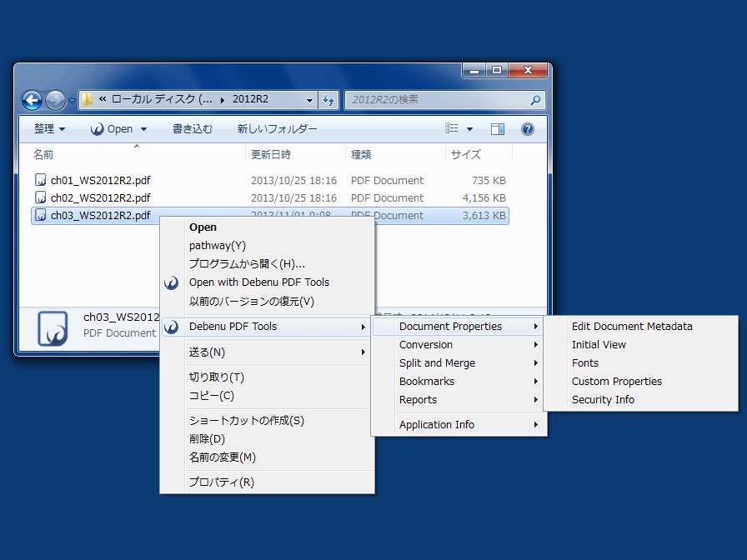This screenshot has height=560, width=747.
Task: Click the help question mark icon
Action: pyautogui.click(x=528, y=129)
